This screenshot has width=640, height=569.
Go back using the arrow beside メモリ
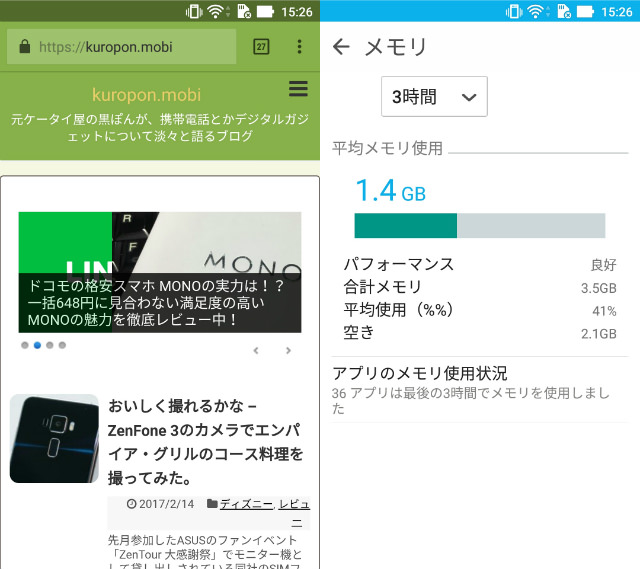(x=341, y=47)
